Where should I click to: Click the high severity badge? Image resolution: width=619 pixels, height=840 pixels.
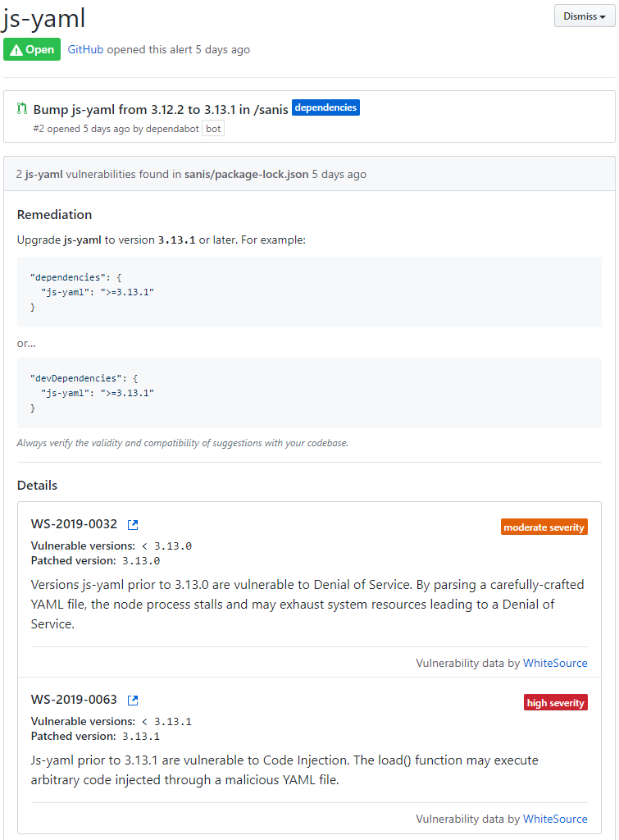555,702
